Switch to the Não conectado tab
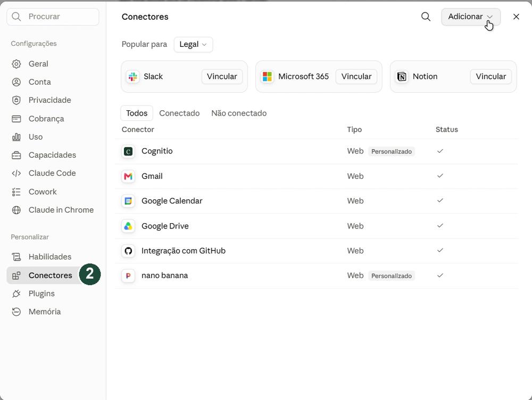Screen dimensions: 532x400 click(x=239, y=113)
